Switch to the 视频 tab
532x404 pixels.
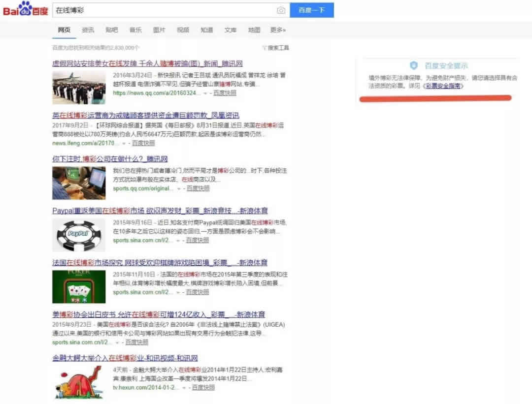(x=183, y=30)
